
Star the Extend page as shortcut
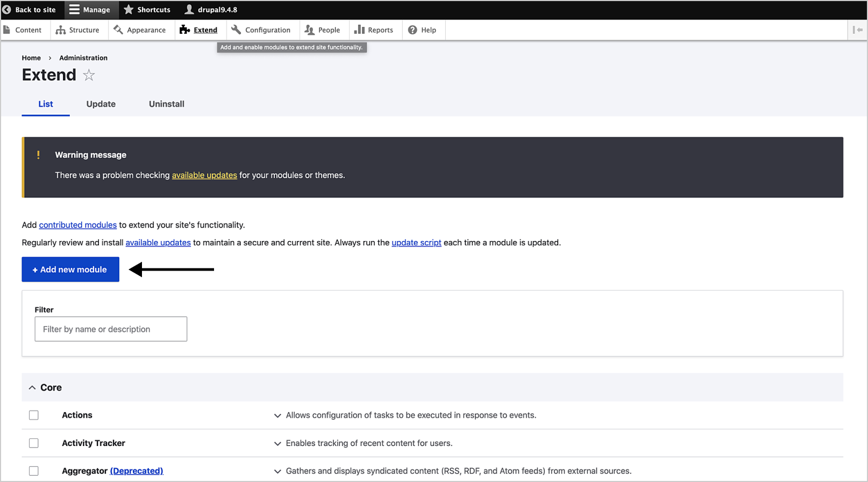coord(89,75)
